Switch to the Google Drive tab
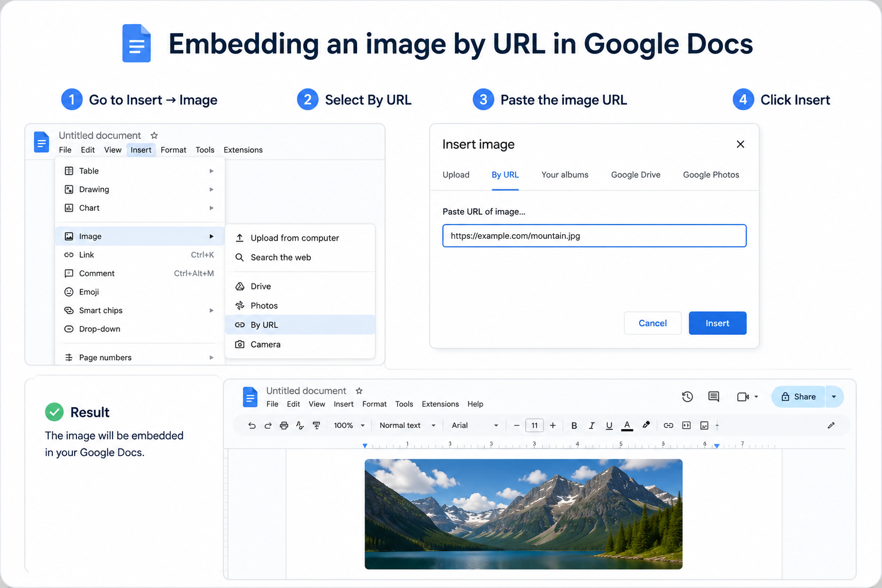The height and width of the screenshot is (588, 882). [x=636, y=175]
